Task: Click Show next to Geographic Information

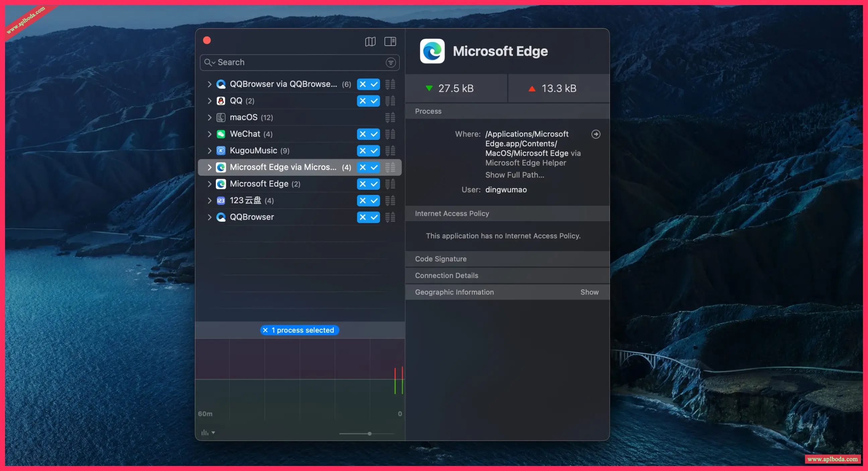Action: [589, 292]
